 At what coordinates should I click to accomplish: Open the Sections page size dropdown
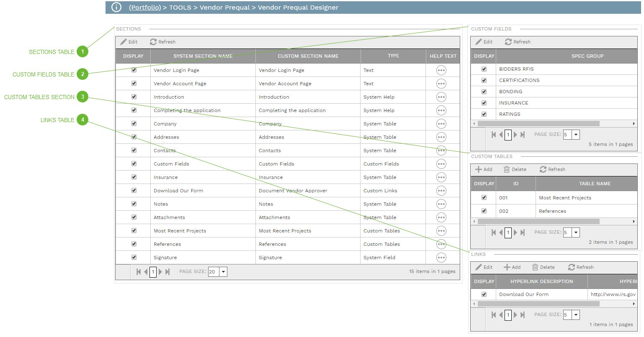click(223, 271)
